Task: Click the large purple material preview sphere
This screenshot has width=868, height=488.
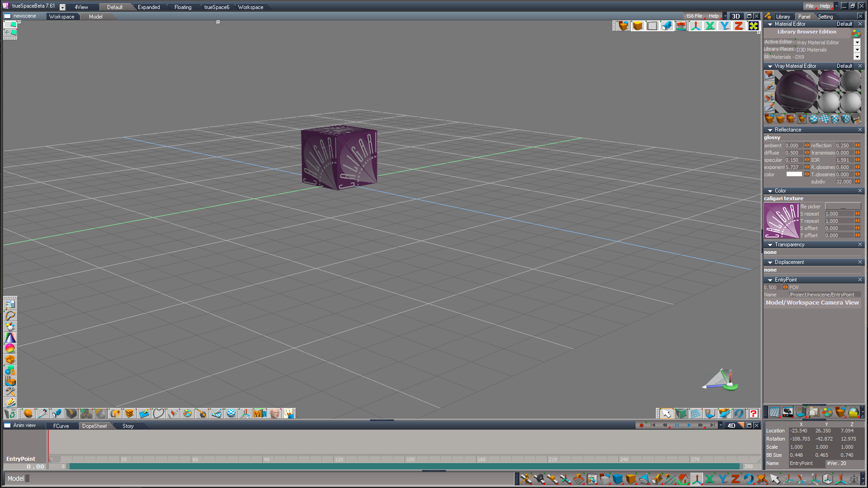Action: [796, 91]
